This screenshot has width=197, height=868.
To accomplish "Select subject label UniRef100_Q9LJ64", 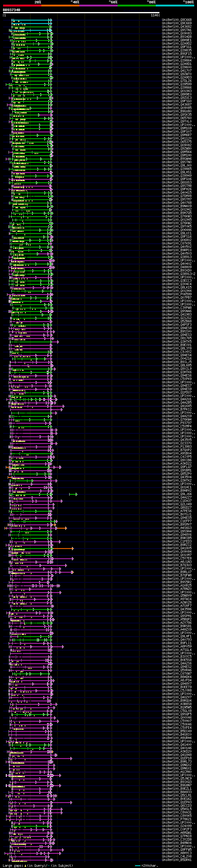I will point(177,494).
